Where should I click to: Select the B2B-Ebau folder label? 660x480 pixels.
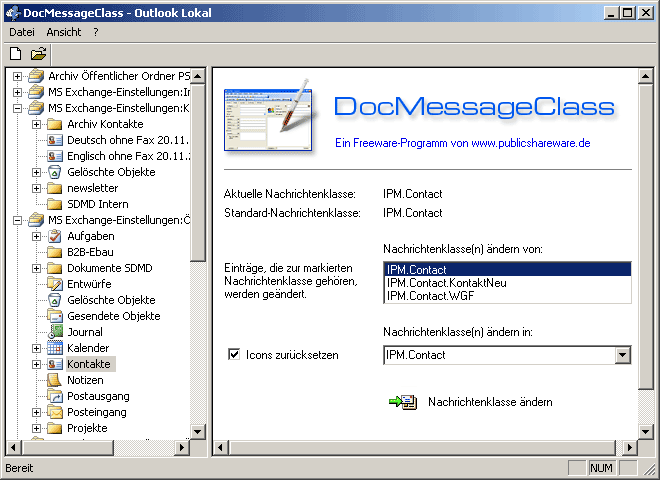(90, 252)
